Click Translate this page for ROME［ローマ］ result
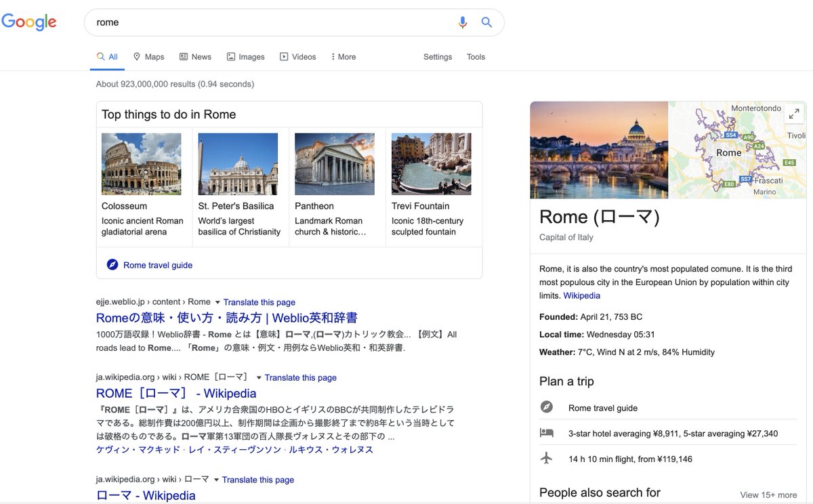Viewport: 813px width, 504px height. tap(301, 377)
